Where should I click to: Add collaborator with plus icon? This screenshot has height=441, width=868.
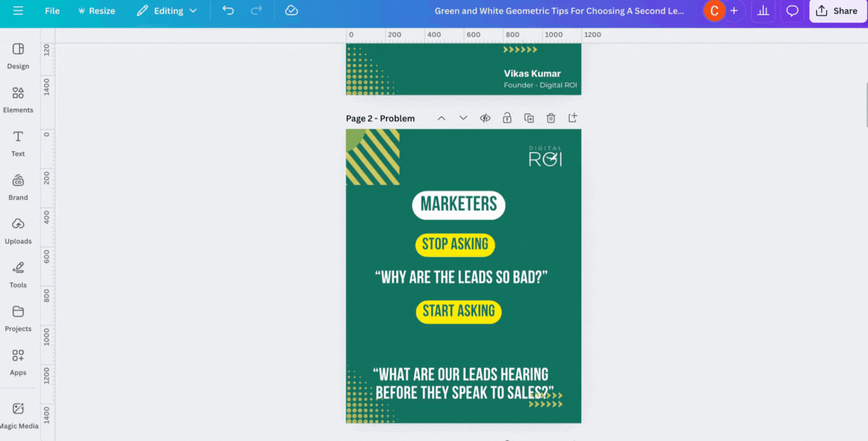(x=734, y=10)
